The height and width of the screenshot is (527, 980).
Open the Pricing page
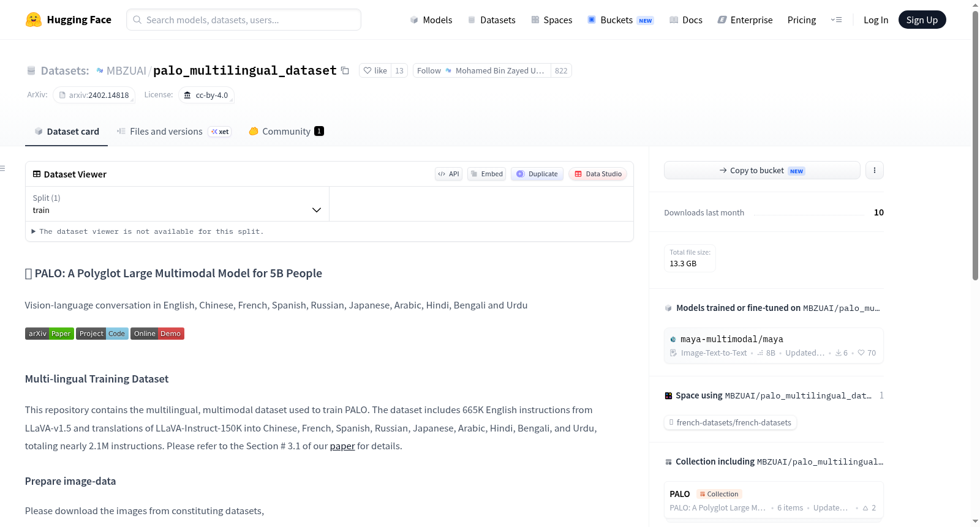(802, 20)
